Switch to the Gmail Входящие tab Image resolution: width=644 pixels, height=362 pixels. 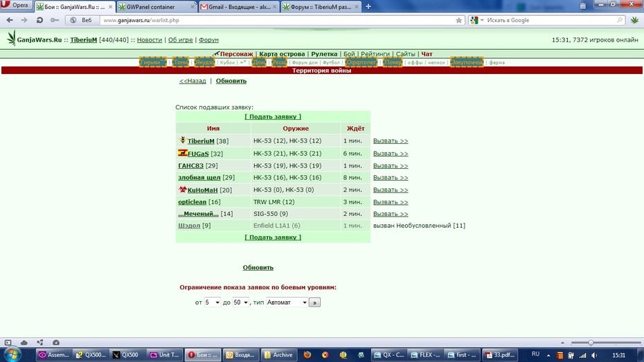pyautogui.click(x=239, y=7)
